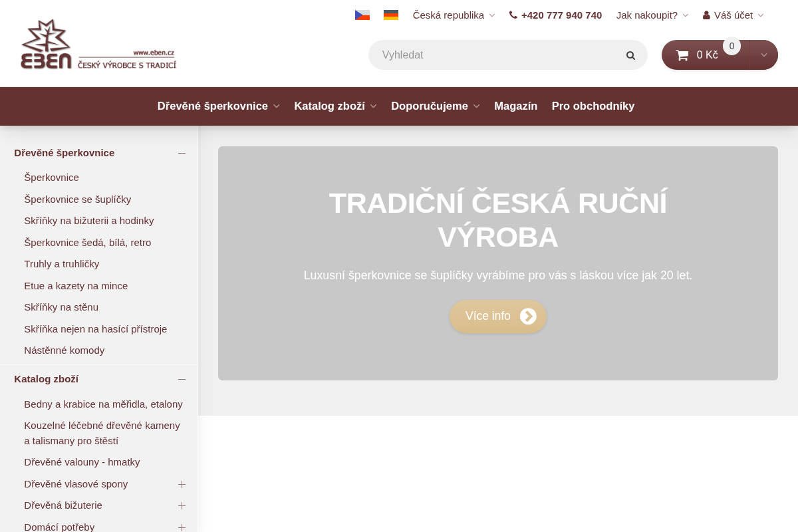The image size is (798, 532).
Task: Open the shopping cart showing 0 Kč
Action: pyautogui.click(x=706, y=55)
